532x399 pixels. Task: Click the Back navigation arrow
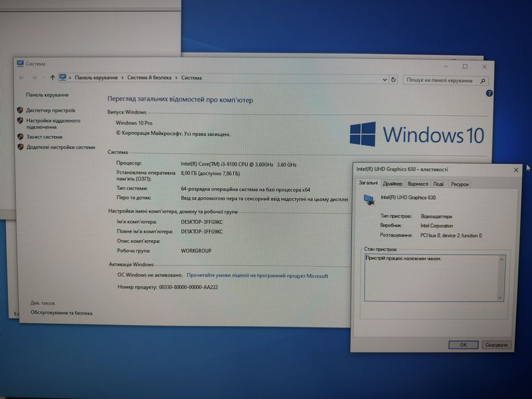[x=22, y=78]
